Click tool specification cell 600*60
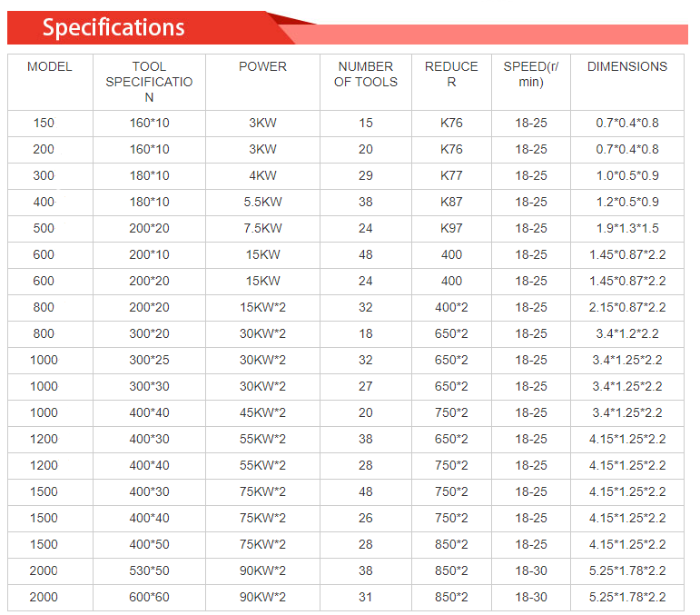The height and width of the screenshot is (615, 700). (x=149, y=597)
